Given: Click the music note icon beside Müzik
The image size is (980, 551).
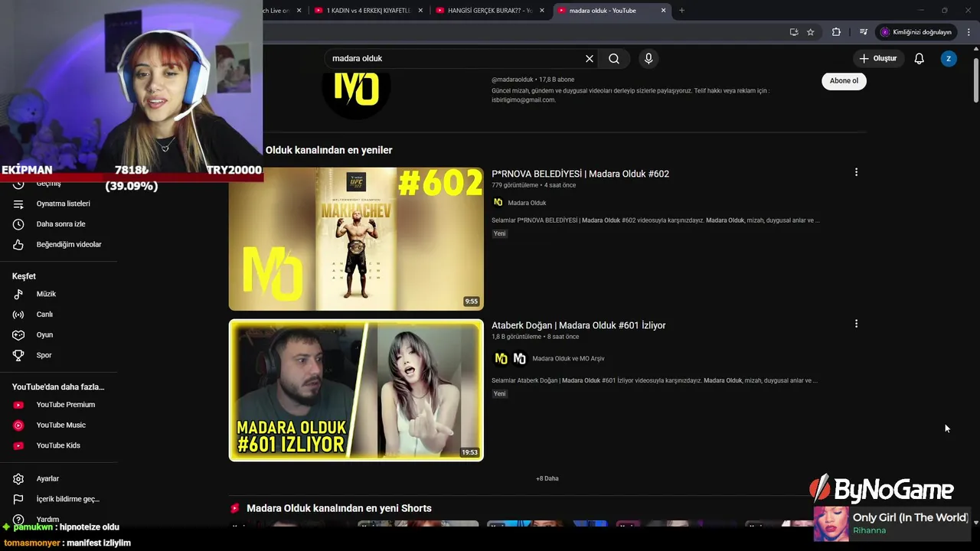Looking at the screenshot, I should 18,294.
